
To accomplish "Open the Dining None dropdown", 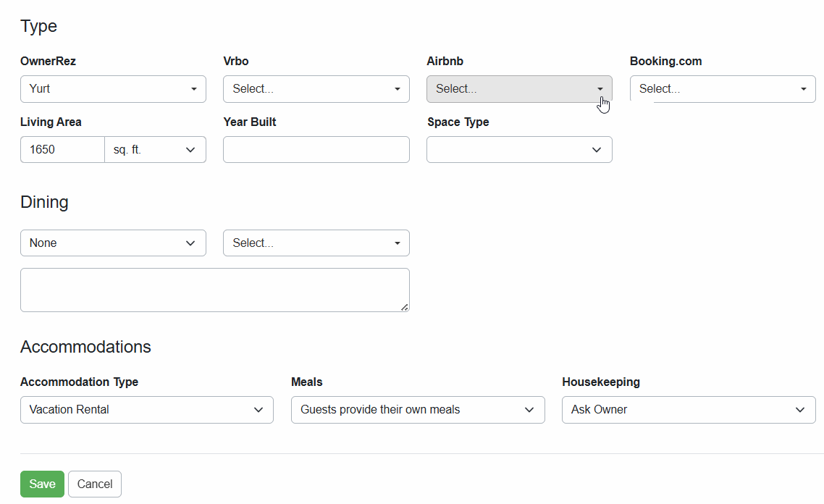I will coord(113,243).
